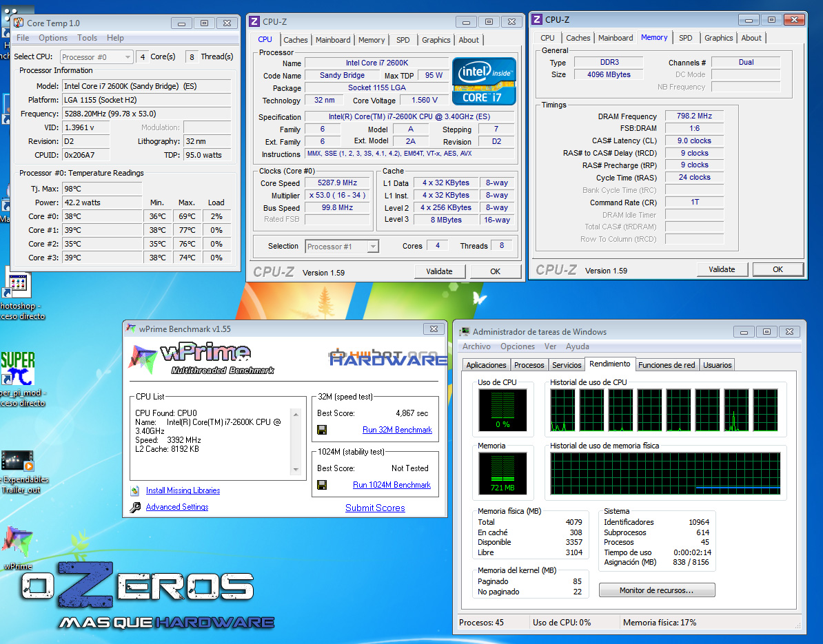Open the wPrime desktop shortcut icon
Image resolution: width=823 pixels, height=644 pixels.
point(18,542)
